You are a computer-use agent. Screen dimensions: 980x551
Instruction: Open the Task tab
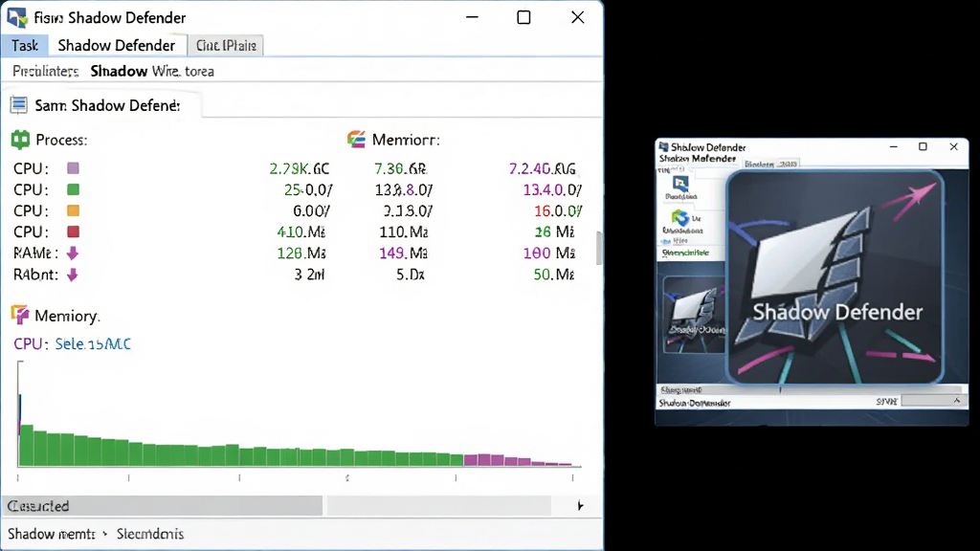pos(24,46)
